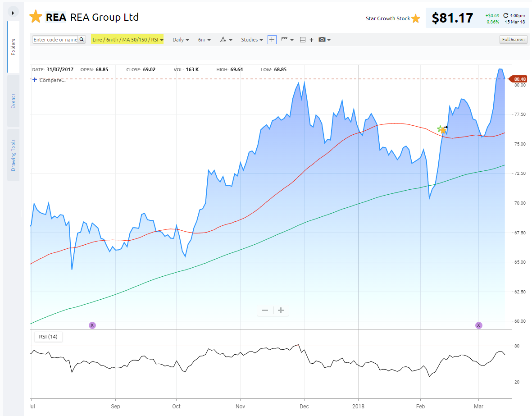Toggle the crosshair cursor button
The width and height of the screenshot is (532, 416).
tap(272, 40)
